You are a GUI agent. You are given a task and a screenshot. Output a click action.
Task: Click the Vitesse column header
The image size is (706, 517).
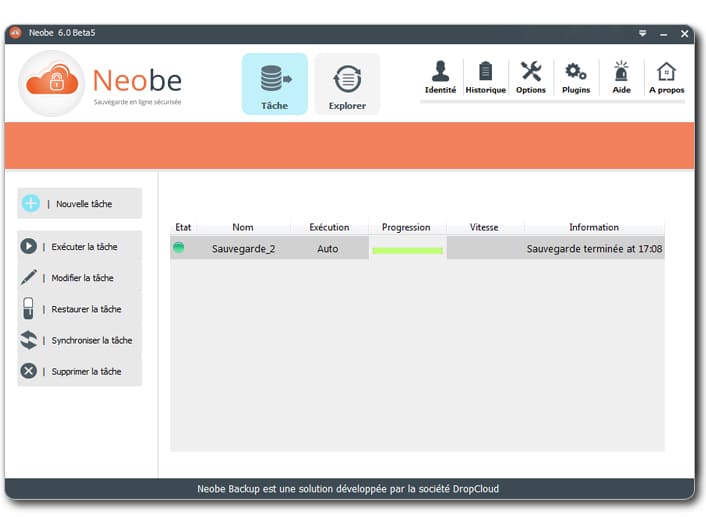click(484, 227)
